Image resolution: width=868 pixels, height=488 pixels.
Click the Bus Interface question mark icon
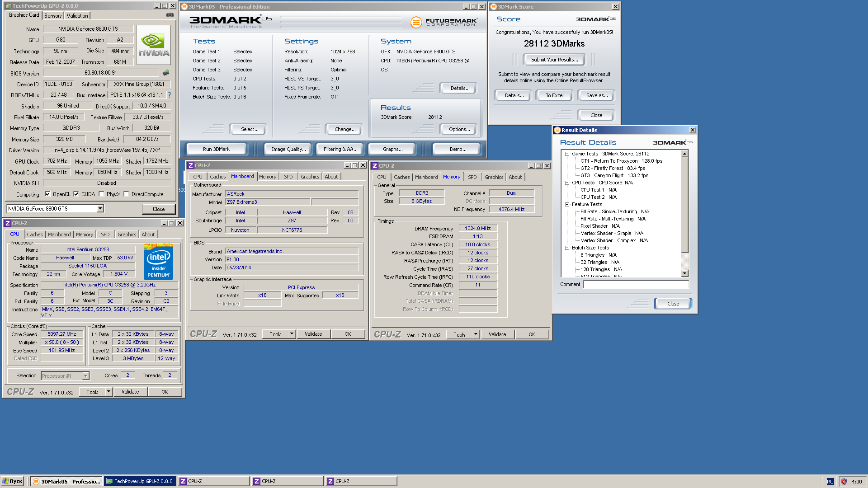coord(170,95)
